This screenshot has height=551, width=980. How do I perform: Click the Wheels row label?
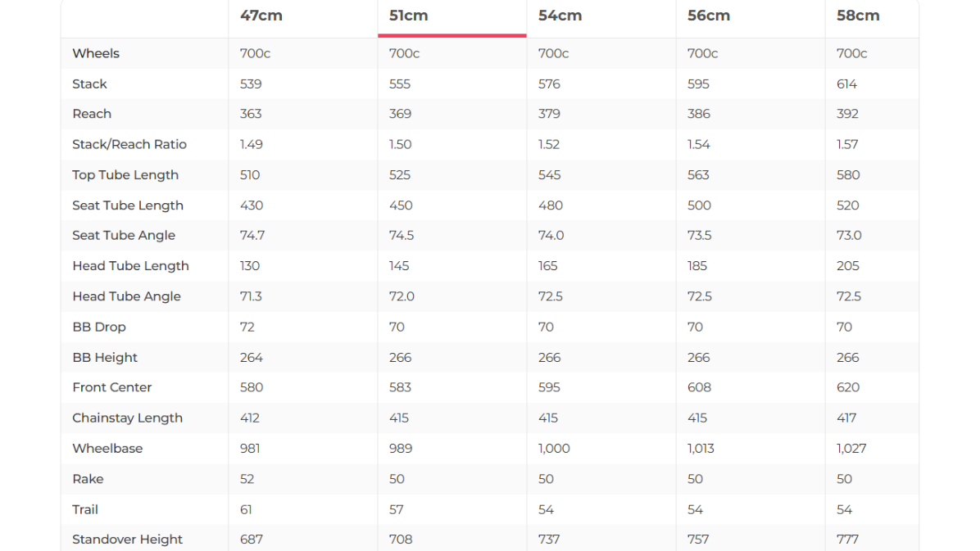[96, 53]
